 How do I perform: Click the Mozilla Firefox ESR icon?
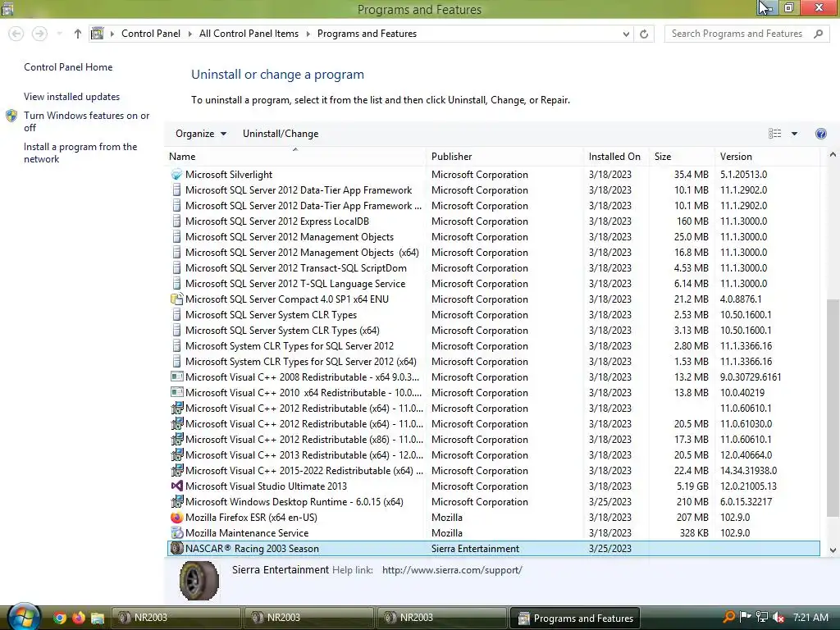(x=176, y=518)
